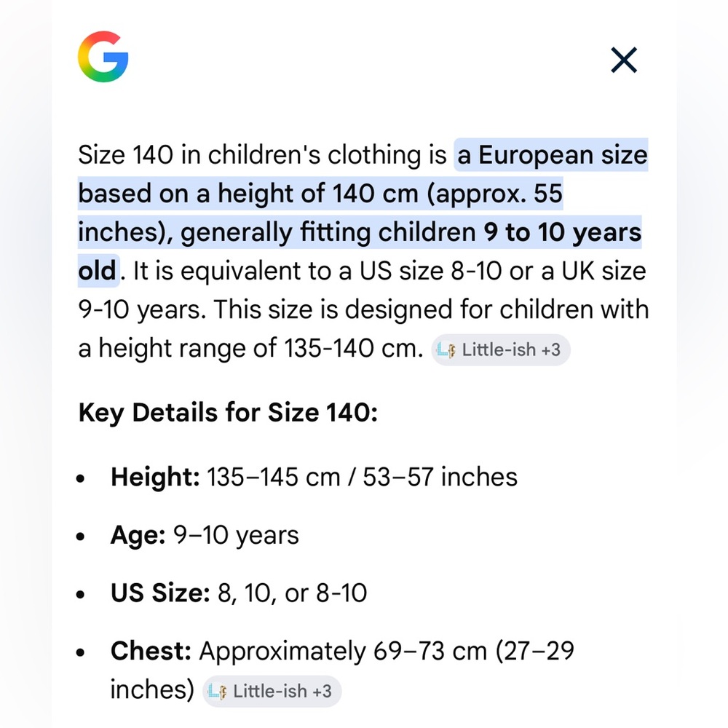
Task: Click the bold 'Age:' label
Action: [x=138, y=535]
